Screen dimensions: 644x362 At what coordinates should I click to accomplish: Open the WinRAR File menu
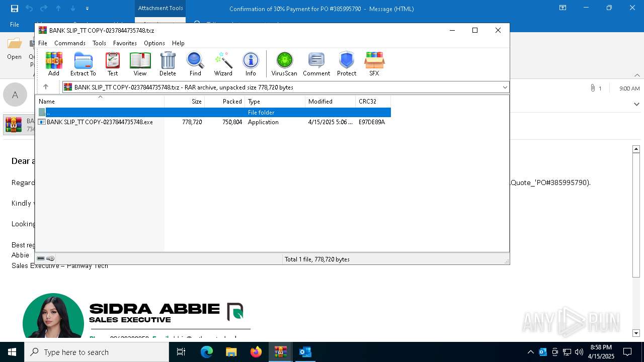[x=43, y=43]
